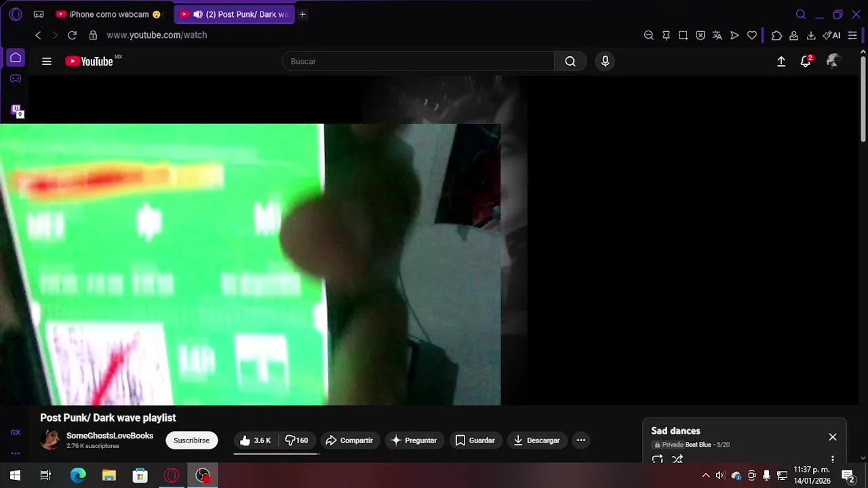Screen dimensions: 868x488
Task: Open the Beat Blue playlist owner link
Action: pos(698,445)
